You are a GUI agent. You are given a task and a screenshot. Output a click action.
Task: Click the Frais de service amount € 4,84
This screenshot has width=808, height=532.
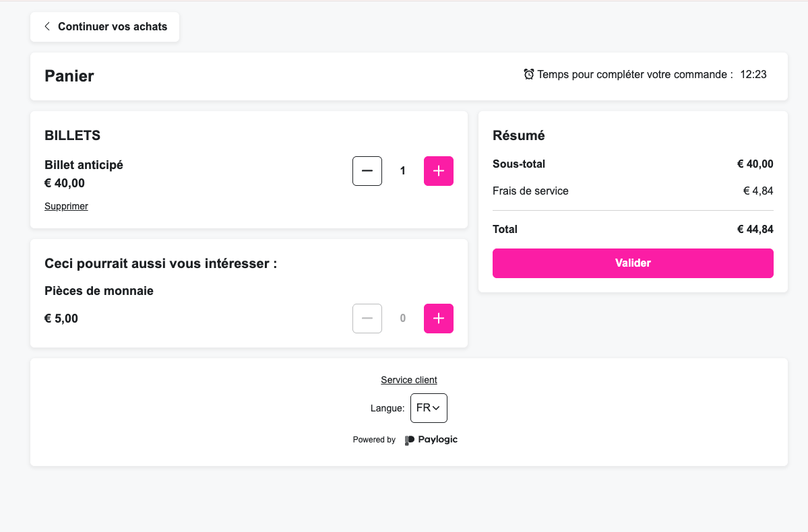[758, 191]
